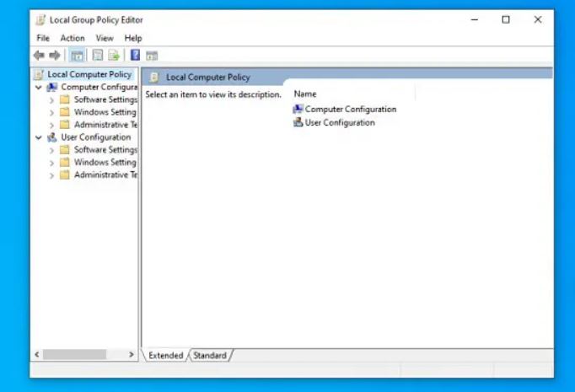Click the tree pane horizontal scrollbar thumb
The width and height of the screenshot is (575, 392).
pyautogui.click(x=74, y=355)
